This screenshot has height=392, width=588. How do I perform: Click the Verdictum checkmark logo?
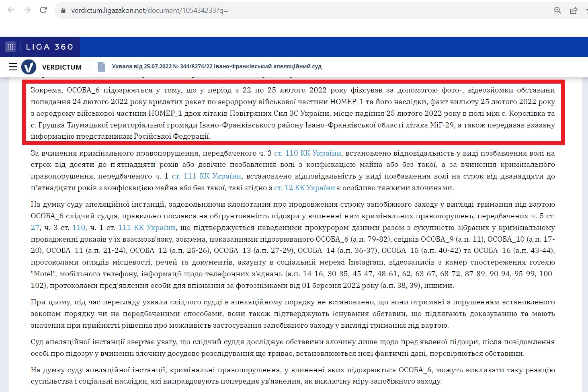(29, 67)
